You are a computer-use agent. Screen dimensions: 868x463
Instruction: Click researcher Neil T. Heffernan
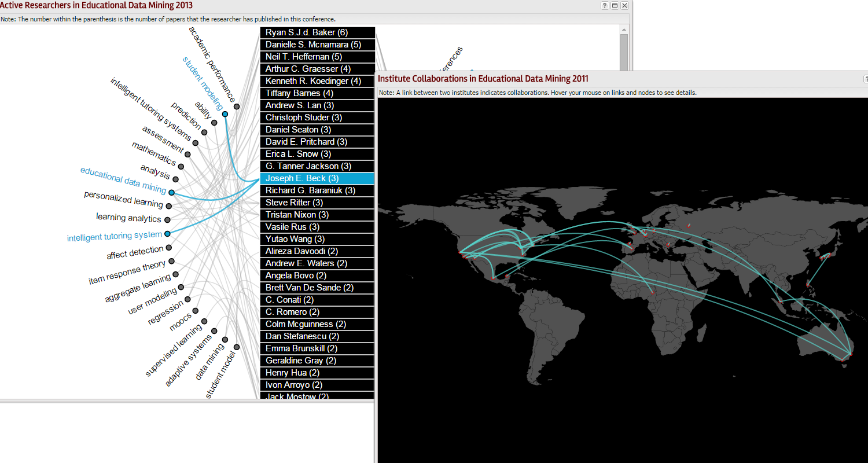317,57
